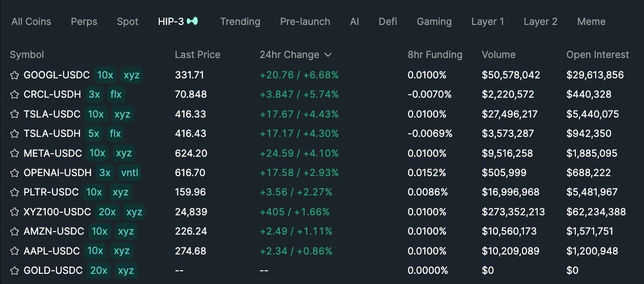
Task: Favorite AMZN-USDC using the star
Action: (14, 232)
